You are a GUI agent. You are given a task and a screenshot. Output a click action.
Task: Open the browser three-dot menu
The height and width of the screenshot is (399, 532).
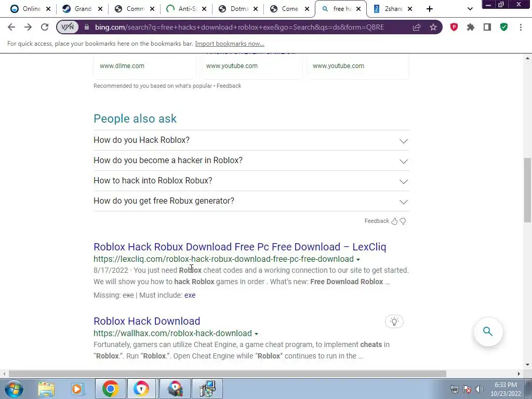521,27
